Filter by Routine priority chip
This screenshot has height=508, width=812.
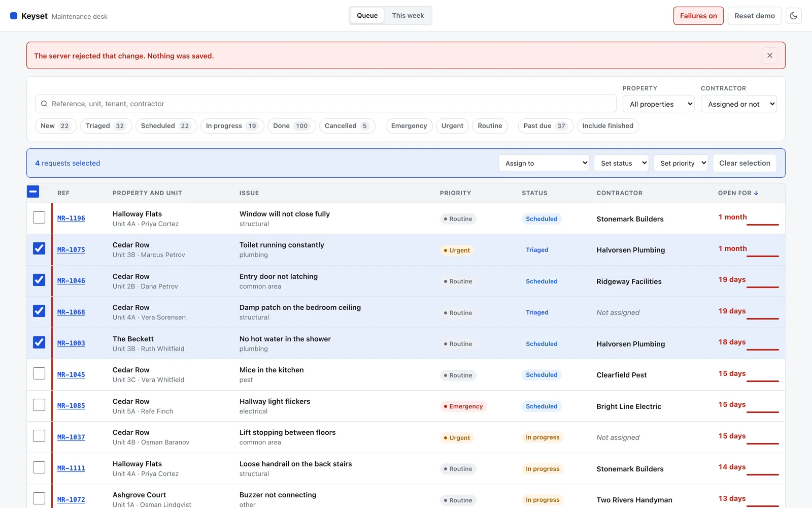tap(490, 126)
